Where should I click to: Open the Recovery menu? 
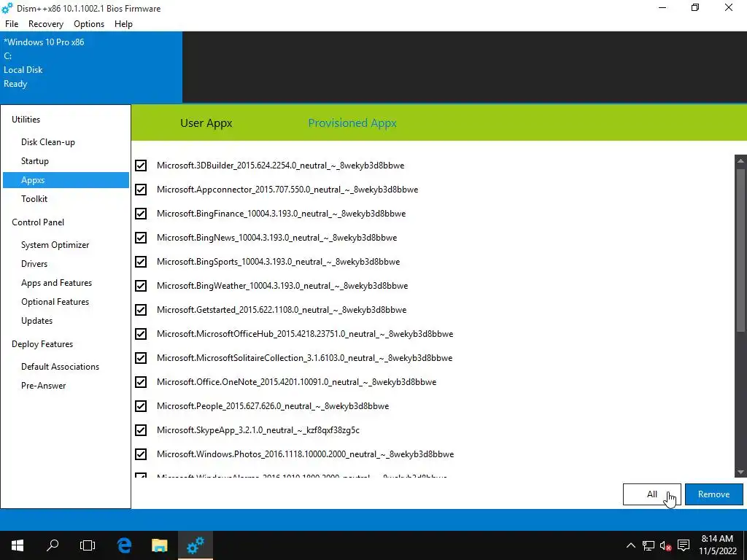coord(46,24)
